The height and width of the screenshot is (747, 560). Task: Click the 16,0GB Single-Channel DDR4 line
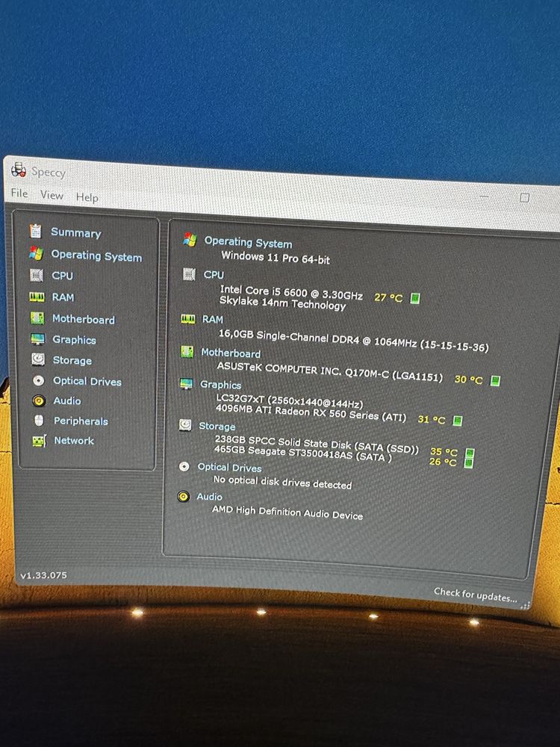pyautogui.click(x=353, y=340)
